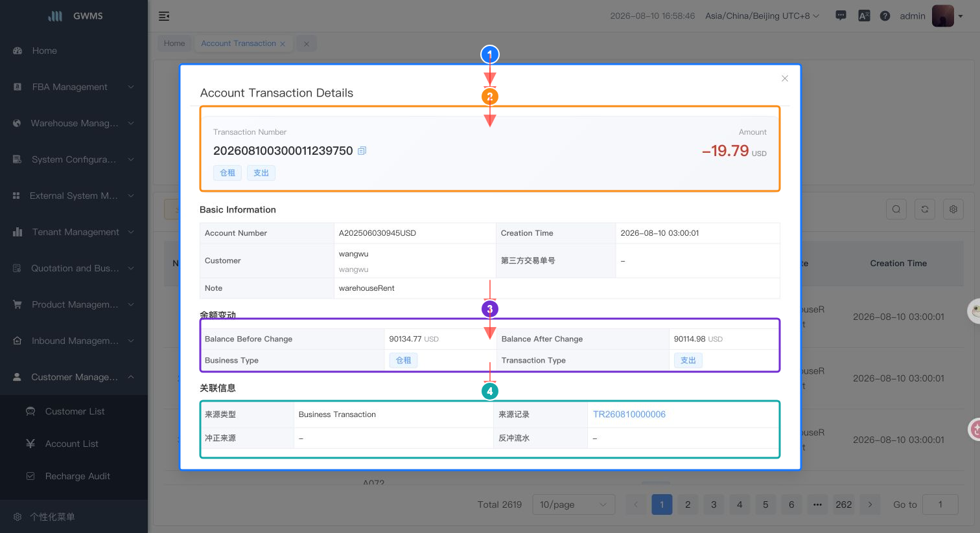Click the pagination ellipsis more-pages button
This screenshot has width=980, height=533.
click(x=817, y=505)
